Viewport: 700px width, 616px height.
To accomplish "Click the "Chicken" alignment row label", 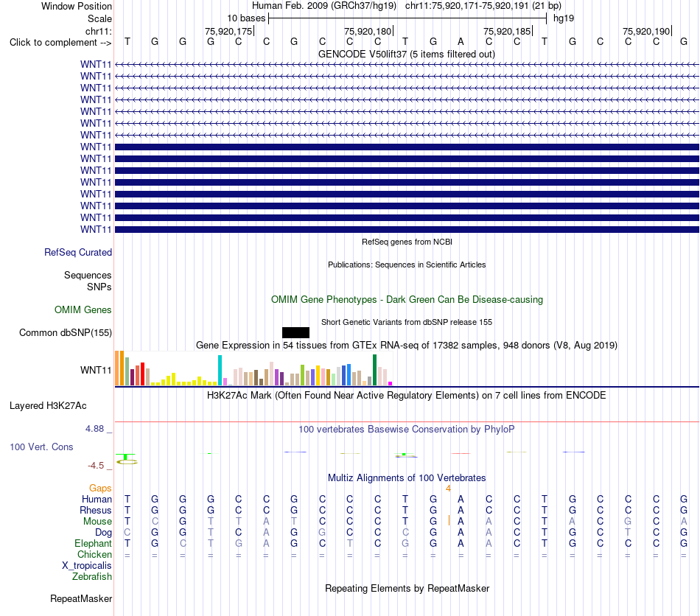I will click(94, 554).
